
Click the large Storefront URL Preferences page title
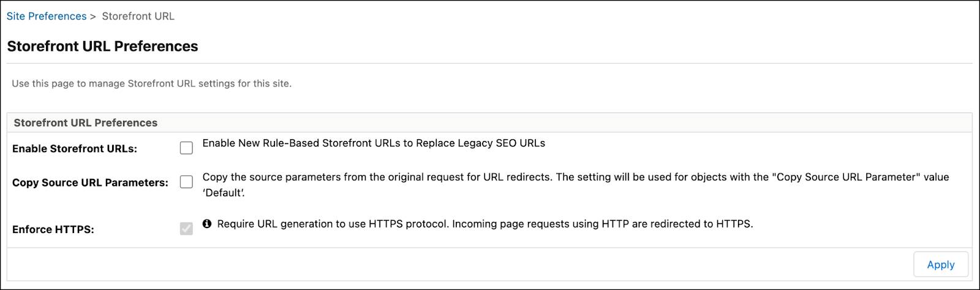point(102,46)
